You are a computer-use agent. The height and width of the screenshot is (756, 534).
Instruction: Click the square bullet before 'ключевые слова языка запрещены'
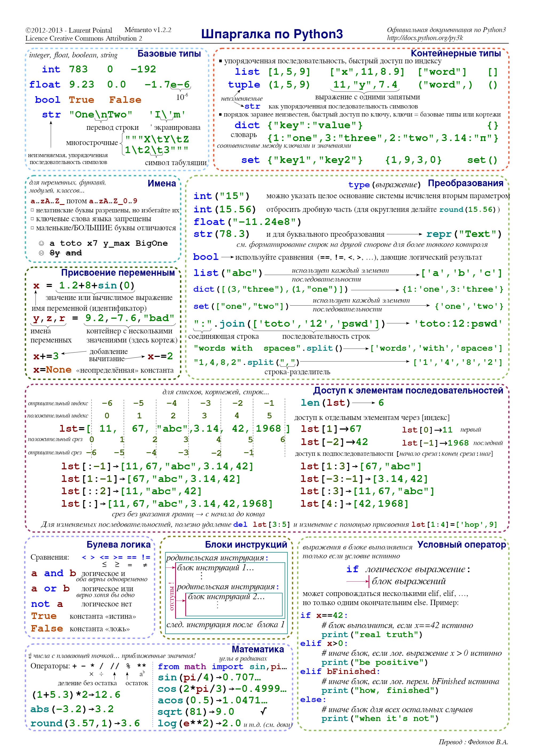click(32, 219)
